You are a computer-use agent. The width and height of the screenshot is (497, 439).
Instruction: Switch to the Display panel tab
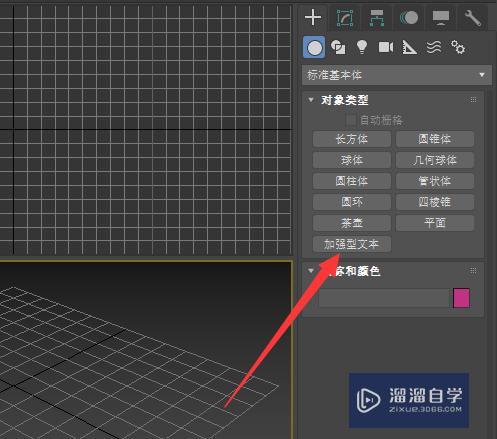coord(441,18)
